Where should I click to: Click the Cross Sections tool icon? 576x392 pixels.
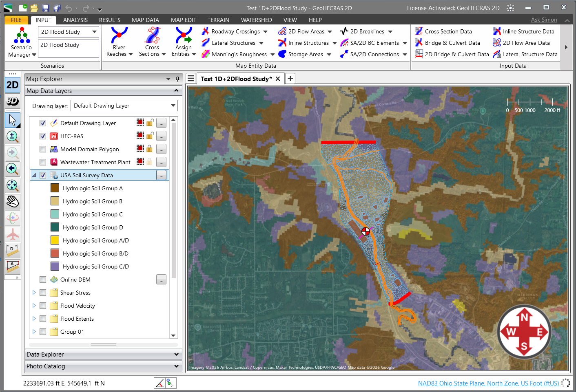click(152, 35)
